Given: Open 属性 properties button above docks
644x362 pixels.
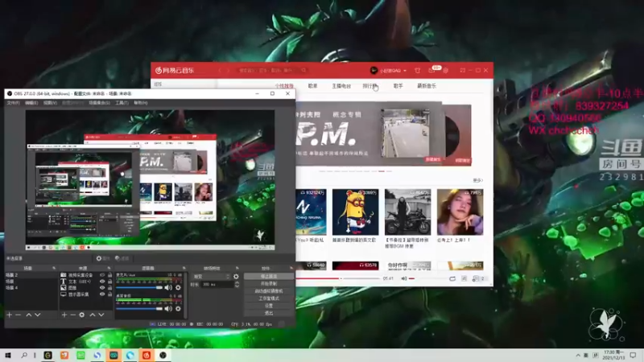Looking at the screenshot, I should click(x=103, y=258).
